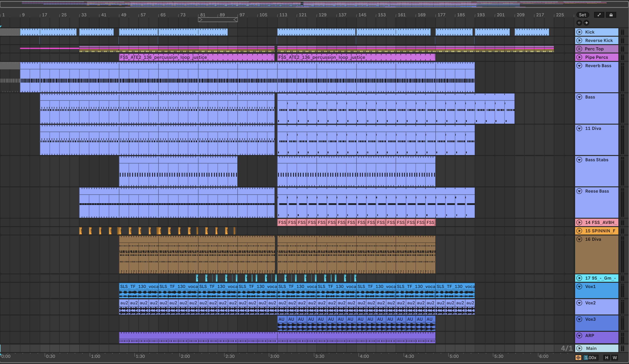Image resolution: width=629 pixels, height=364 pixels.
Task: Toggle the Automation Mode button
Action: (599, 15)
